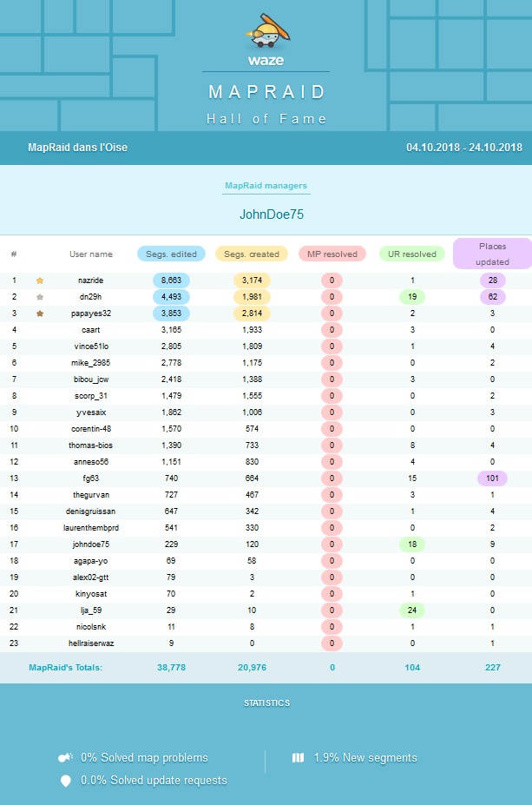Screen dimensions: 532x805
Task: Click the new segments map icon
Action: (x=299, y=758)
